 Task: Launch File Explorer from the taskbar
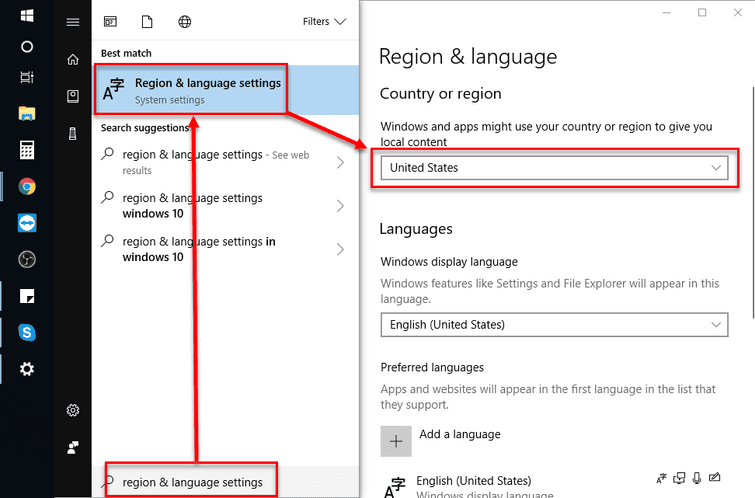(27, 113)
